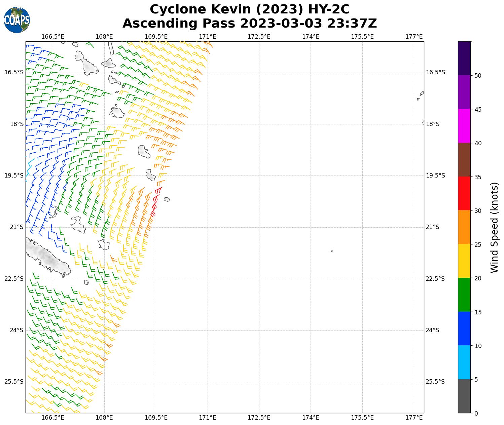This screenshot has height=425, width=504.
Task: Click the large gray island at the left edge
Action: 47,257
